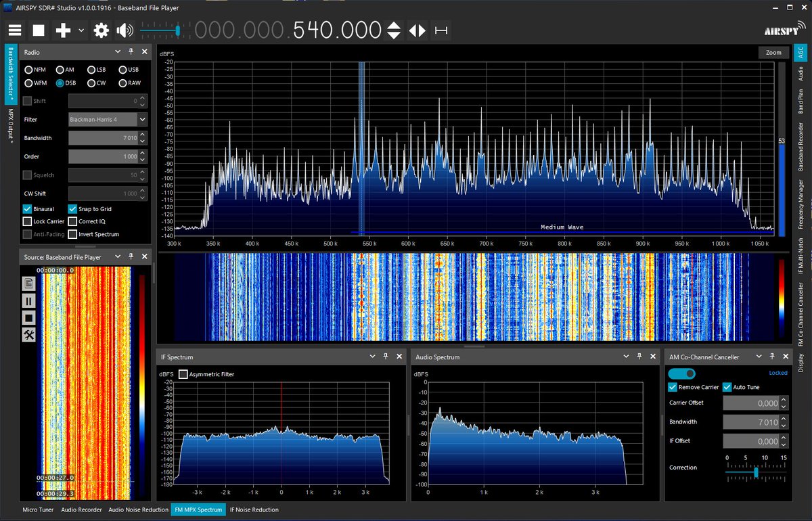Toggle the Binaural checkbox
The height and width of the screenshot is (521, 812).
[39, 209]
